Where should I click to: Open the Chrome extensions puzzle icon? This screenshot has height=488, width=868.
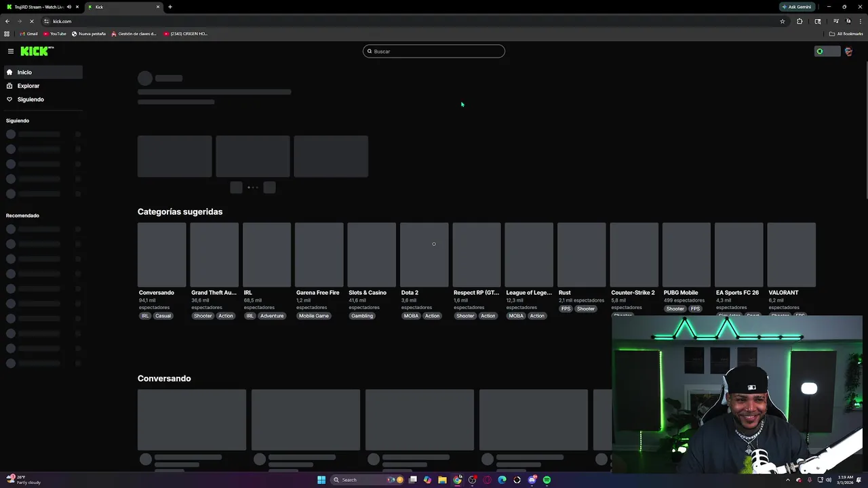[800, 21]
